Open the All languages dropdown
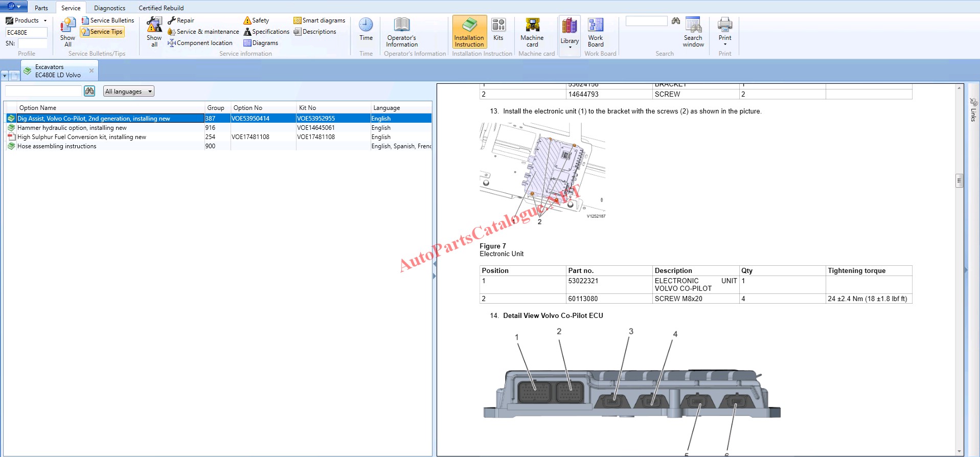This screenshot has width=980, height=457. tap(128, 92)
